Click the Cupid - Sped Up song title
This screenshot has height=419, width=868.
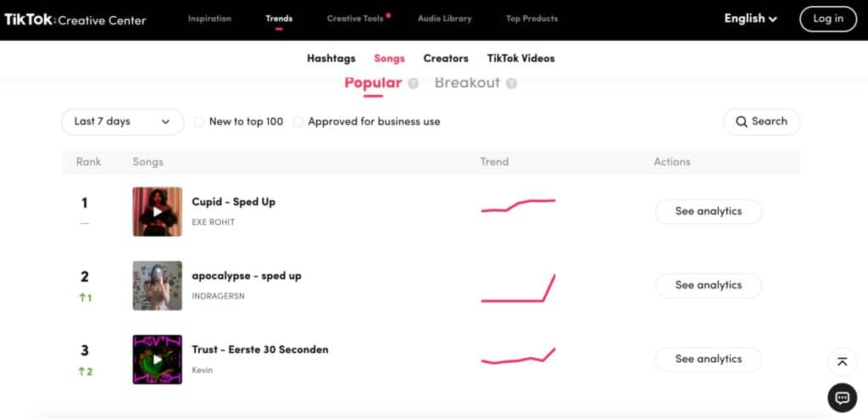tap(234, 203)
